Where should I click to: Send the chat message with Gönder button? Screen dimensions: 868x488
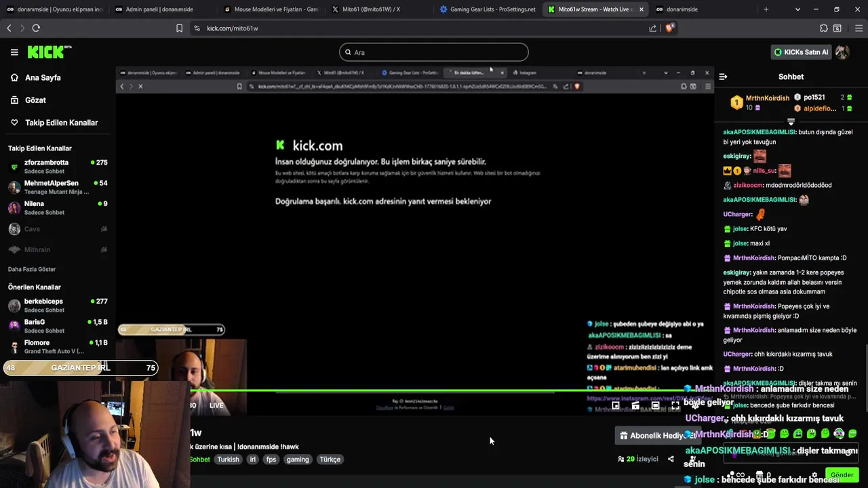pyautogui.click(x=842, y=474)
